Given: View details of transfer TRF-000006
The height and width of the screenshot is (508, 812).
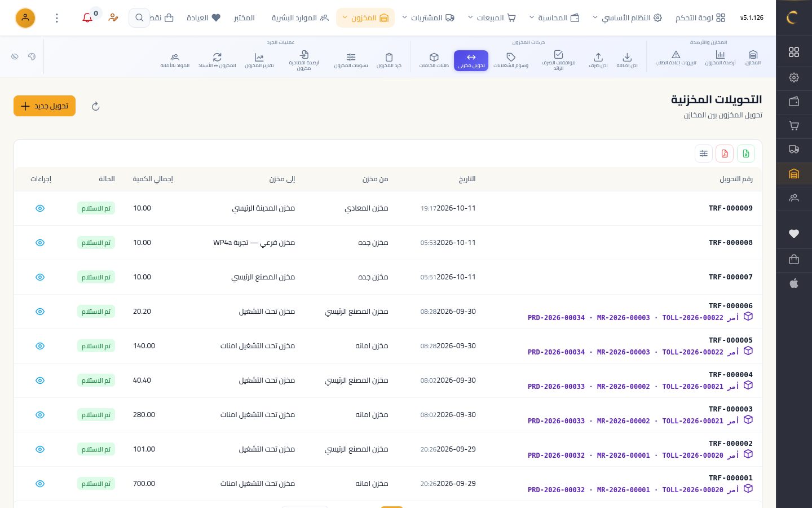Looking at the screenshot, I should 40,312.
